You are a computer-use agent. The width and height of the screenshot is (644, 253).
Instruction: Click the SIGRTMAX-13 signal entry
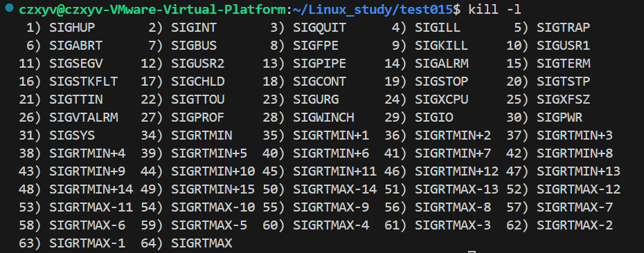457,189
